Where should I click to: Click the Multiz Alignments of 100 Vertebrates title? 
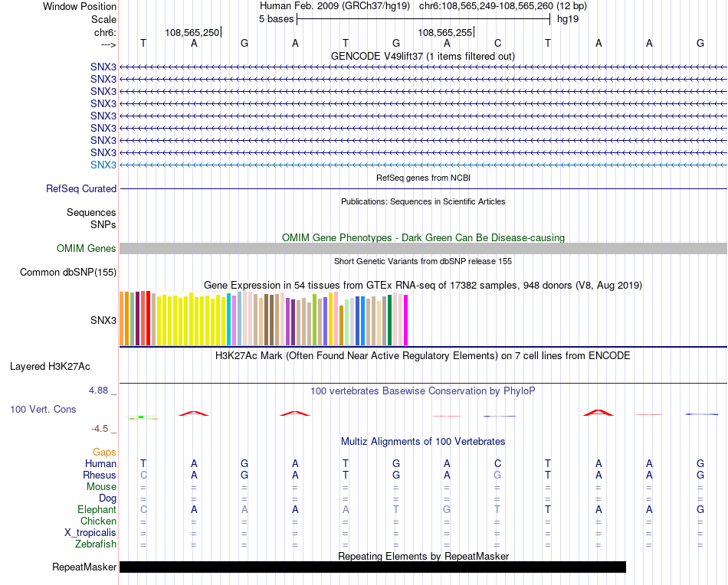point(423,441)
